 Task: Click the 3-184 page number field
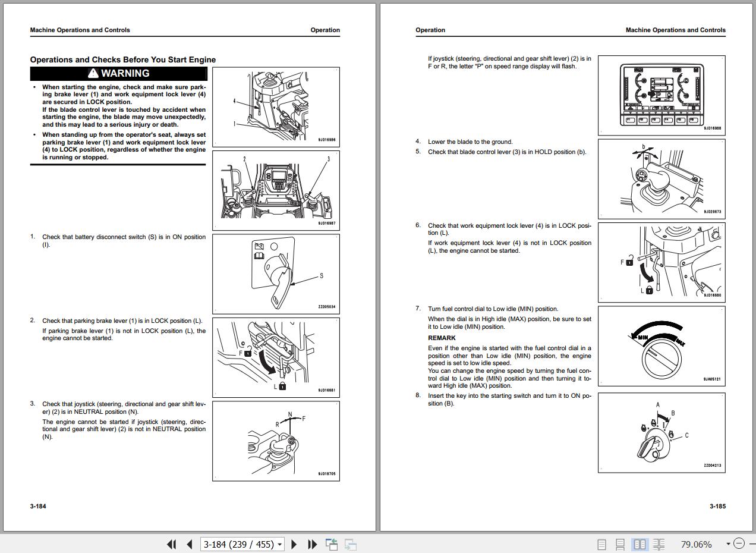click(x=238, y=544)
